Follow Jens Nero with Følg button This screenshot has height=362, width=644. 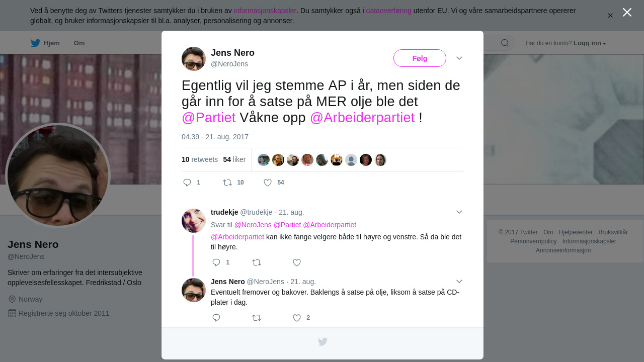420,58
